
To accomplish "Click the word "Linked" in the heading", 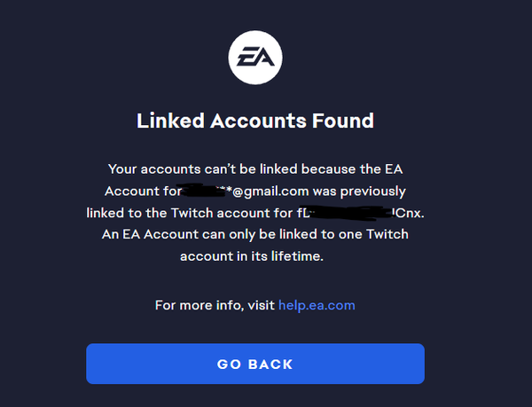I will (x=170, y=121).
